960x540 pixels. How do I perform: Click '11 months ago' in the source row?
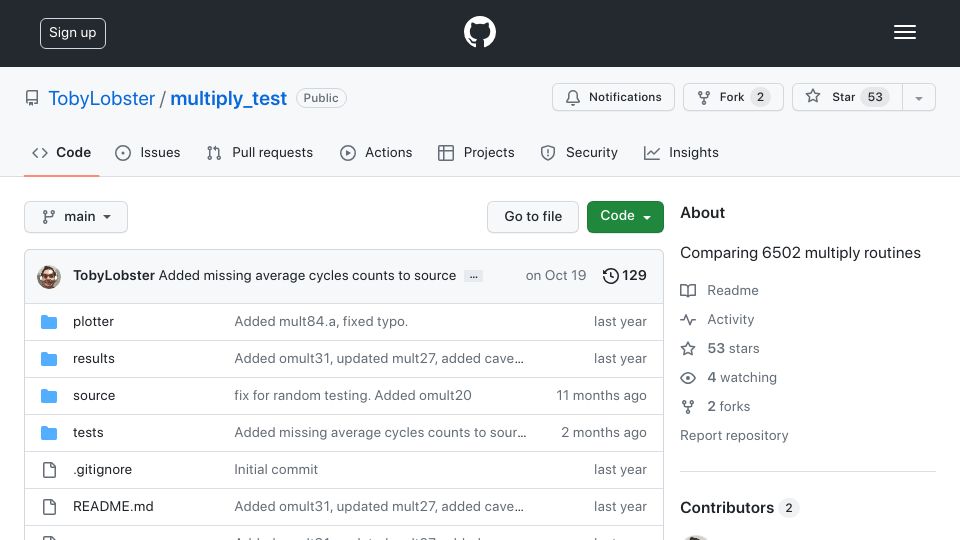[601, 396]
